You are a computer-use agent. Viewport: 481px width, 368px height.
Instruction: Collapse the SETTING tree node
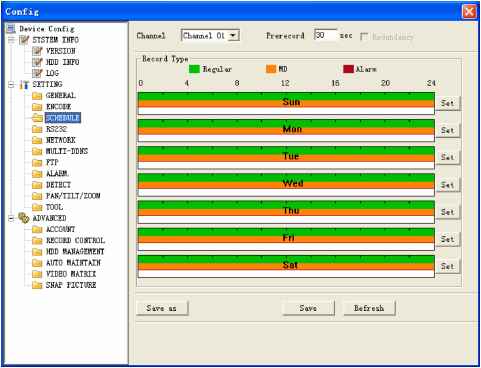11,85
